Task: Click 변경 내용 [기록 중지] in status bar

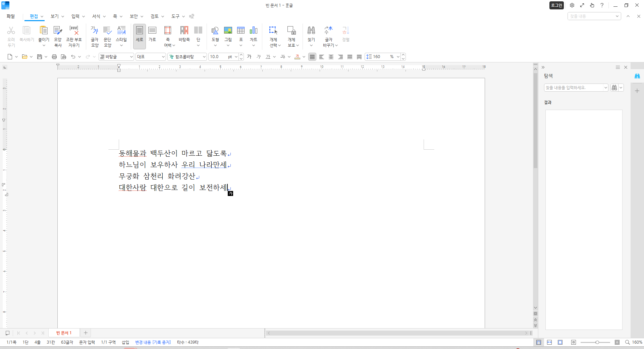Action: [x=153, y=342]
